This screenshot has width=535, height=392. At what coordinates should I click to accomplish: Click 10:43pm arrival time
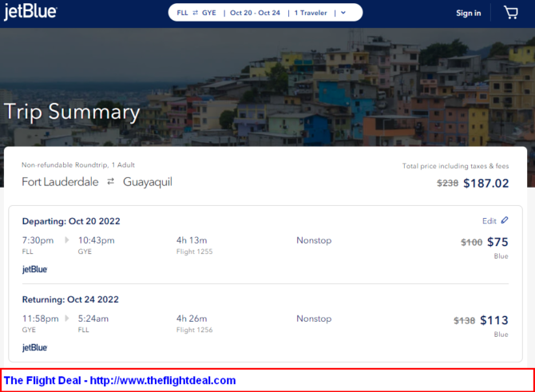96,240
